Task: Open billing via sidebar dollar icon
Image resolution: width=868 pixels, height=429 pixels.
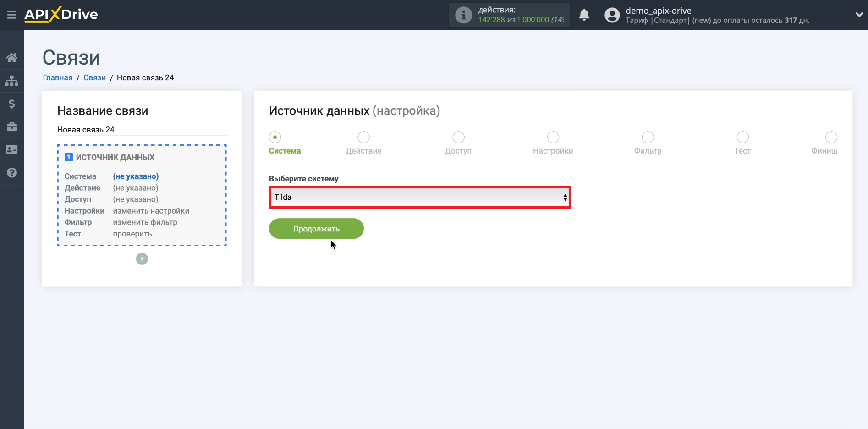Action: click(x=12, y=104)
